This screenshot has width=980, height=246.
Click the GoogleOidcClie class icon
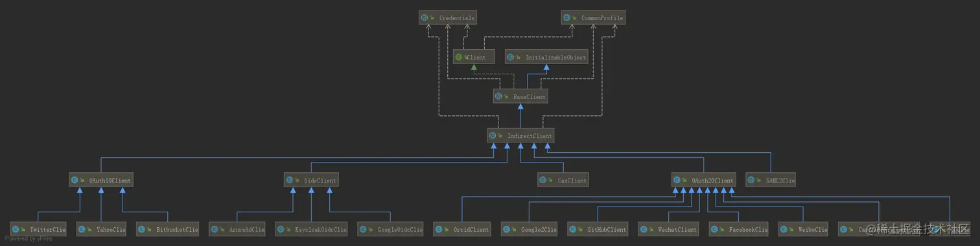click(x=364, y=229)
